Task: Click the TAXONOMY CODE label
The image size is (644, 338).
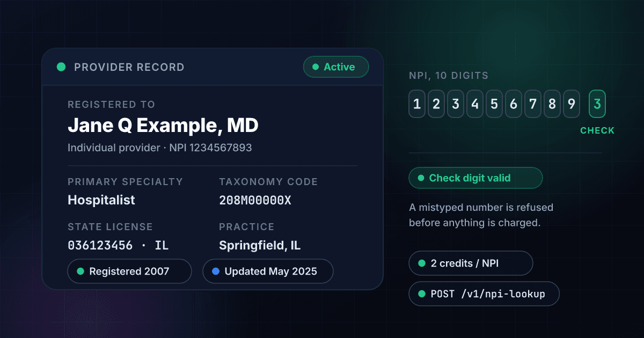Action: point(268,182)
